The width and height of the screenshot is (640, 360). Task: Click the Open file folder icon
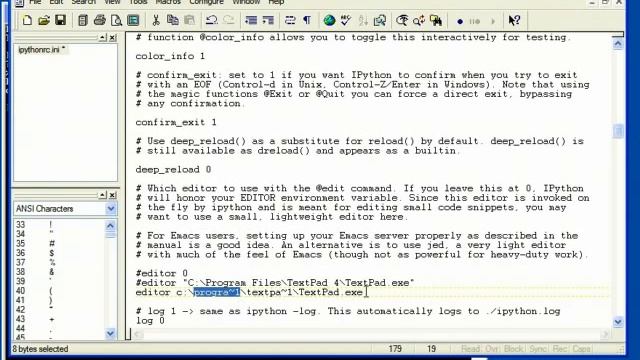coord(44,20)
